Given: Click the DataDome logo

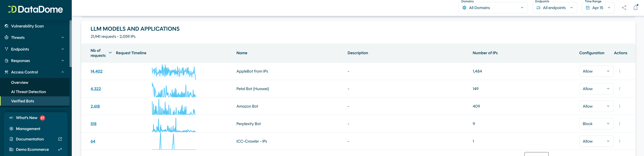Looking at the screenshot, I should 36,10.
